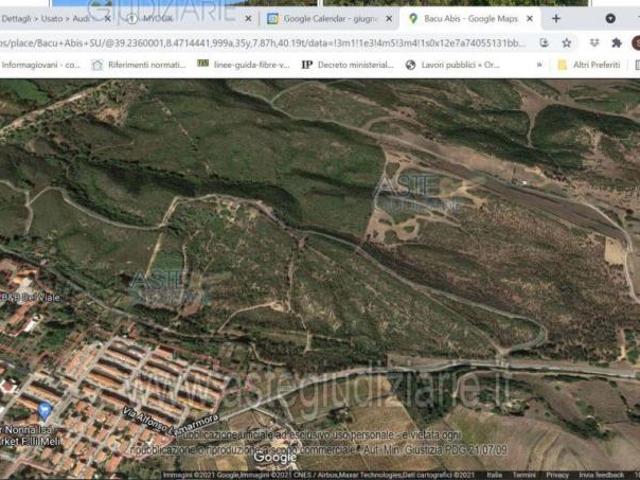Open the Lavori pubblici bookmark
This screenshot has width=640, height=480.
tap(453, 65)
